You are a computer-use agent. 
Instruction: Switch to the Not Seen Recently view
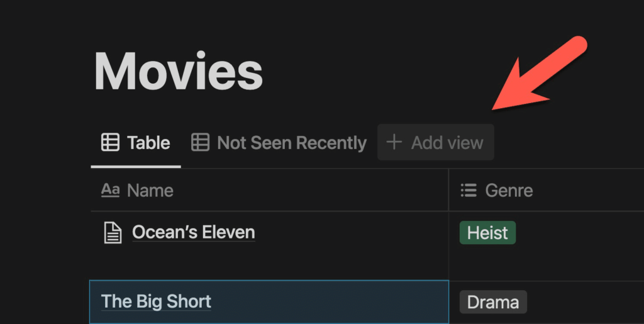[279, 143]
